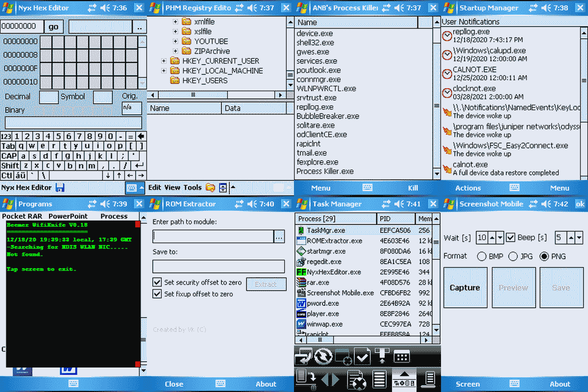Click the save disk icon in Nyx Hex Editor
Screen dimensions: 588x392
tap(60, 187)
